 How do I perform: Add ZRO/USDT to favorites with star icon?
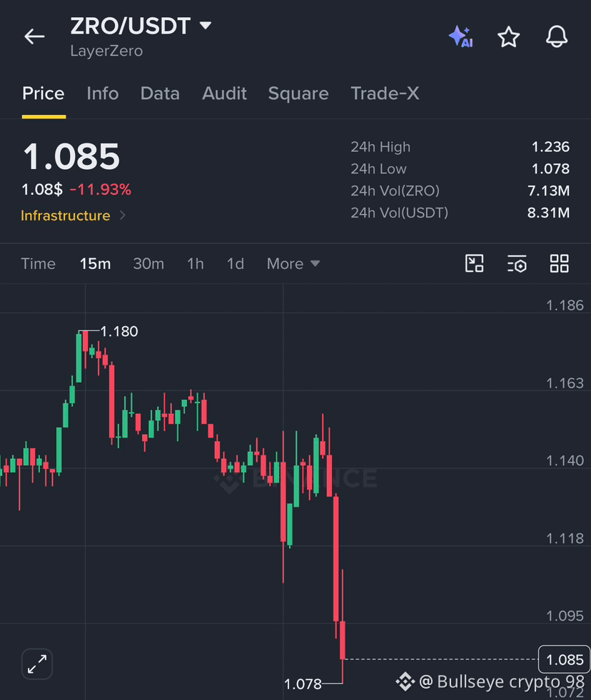pos(508,36)
